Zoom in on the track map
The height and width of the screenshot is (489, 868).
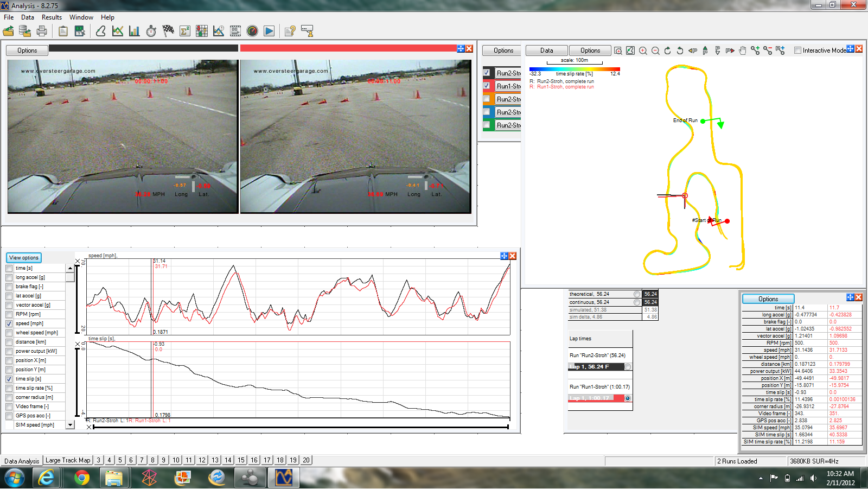(x=643, y=50)
